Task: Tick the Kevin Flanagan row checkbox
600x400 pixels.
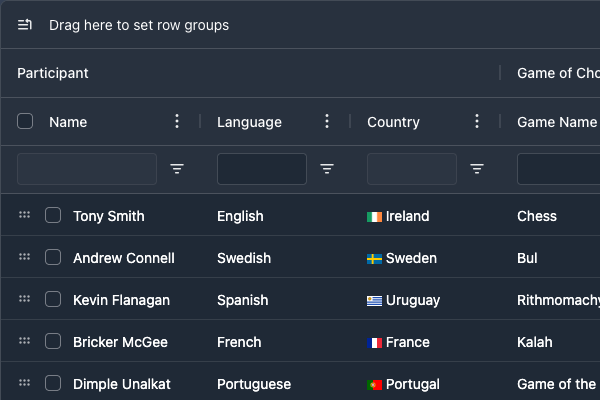Action: pos(53,299)
